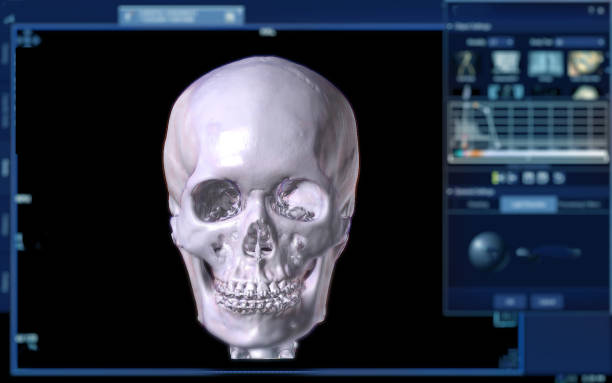This screenshot has height=383, width=612.
Task: Click the small icon at the study tab's right end
Action: [x=230, y=16]
